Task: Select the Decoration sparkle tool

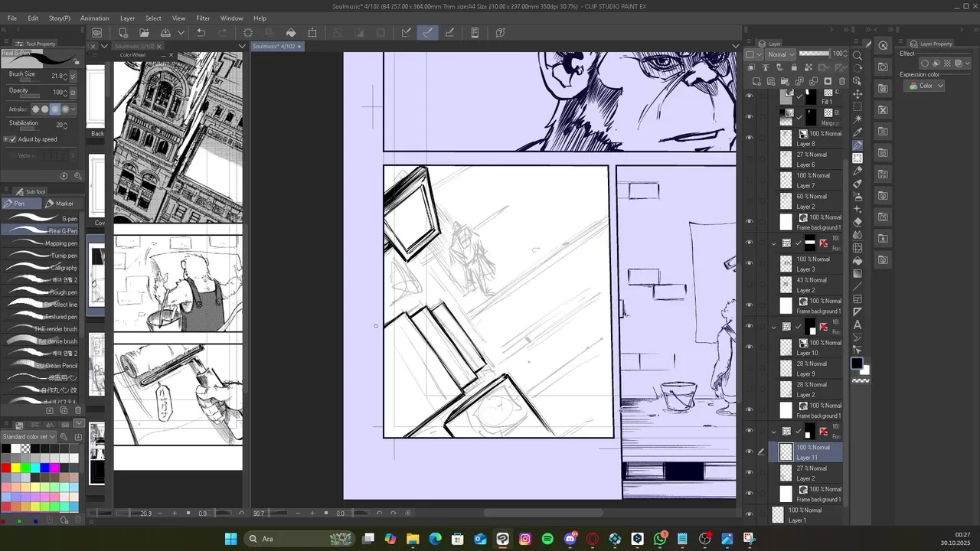Action: (x=857, y=209)
